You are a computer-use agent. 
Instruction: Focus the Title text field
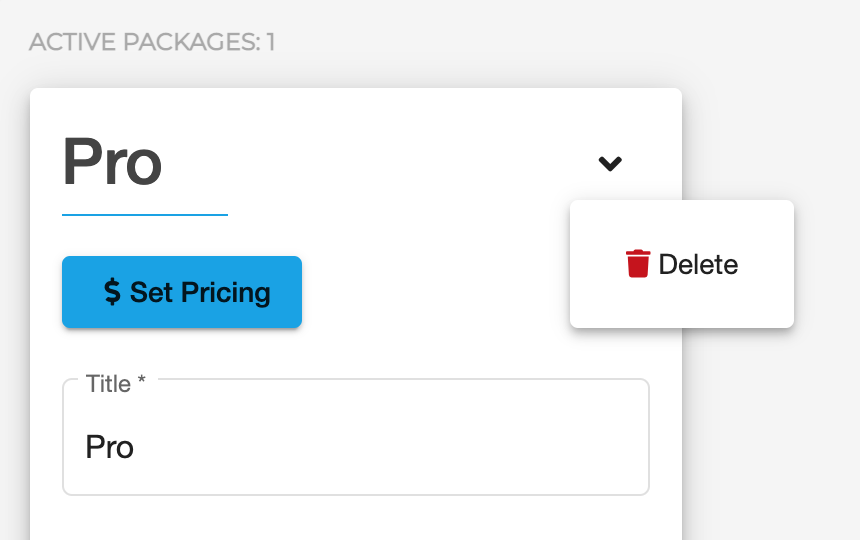(356, 437)
